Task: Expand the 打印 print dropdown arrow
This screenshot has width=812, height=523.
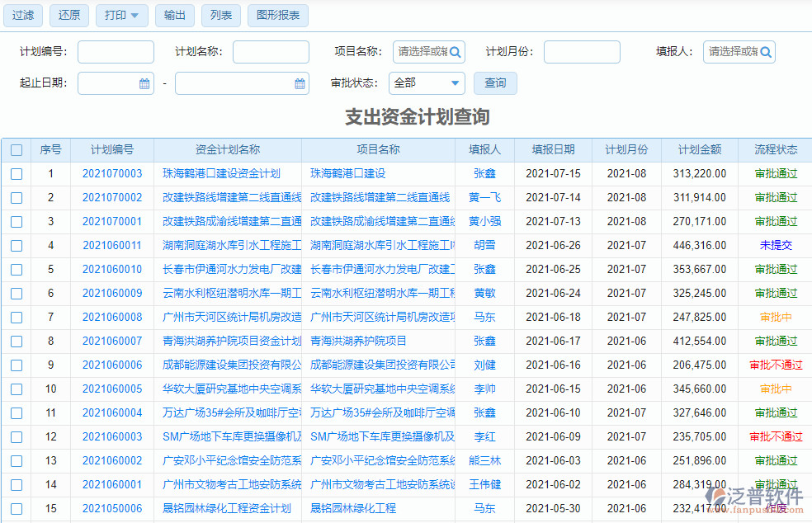Action: pos(134,16)
